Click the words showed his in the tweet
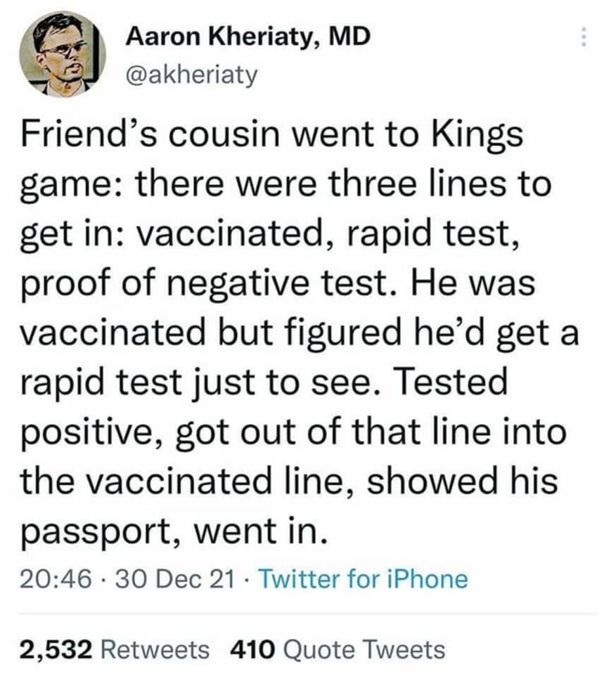This screenshot has width=616, height=679. [x=463, y=481]
